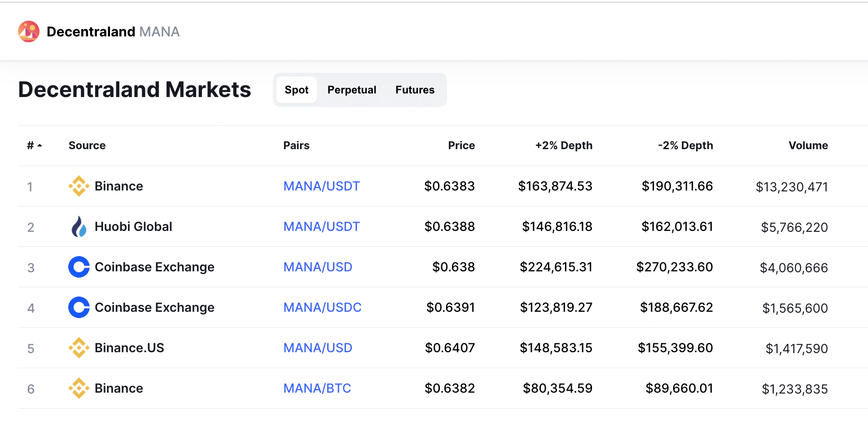Click +2% depth value $80,354.59

(x=557, y=388)
